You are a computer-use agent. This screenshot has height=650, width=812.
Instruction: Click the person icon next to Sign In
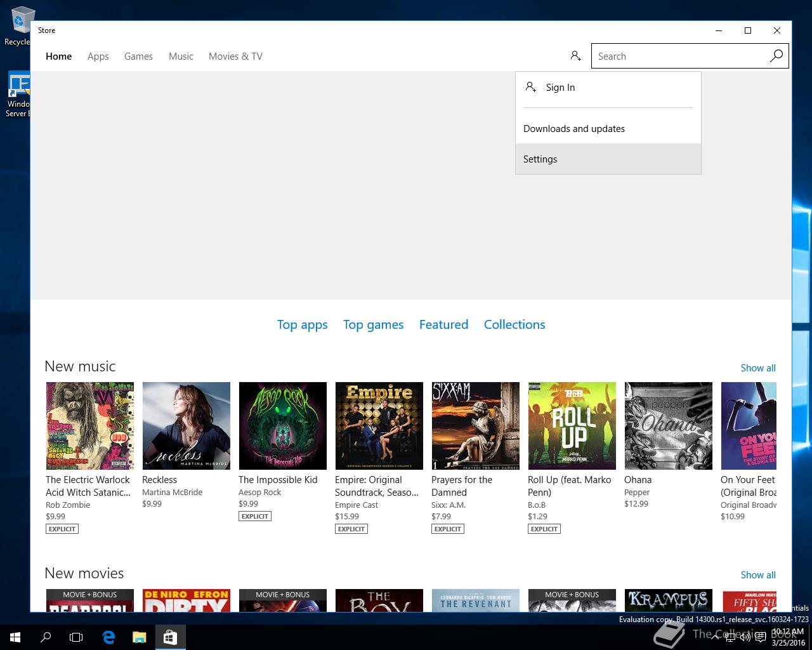[x=531, y=87]
